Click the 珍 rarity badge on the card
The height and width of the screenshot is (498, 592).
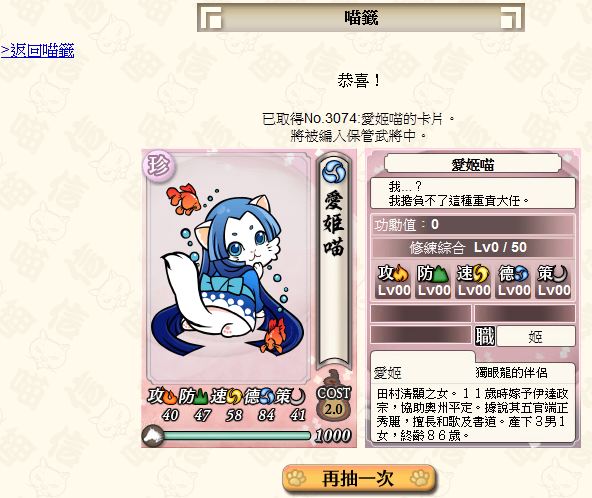click(159, 166)
